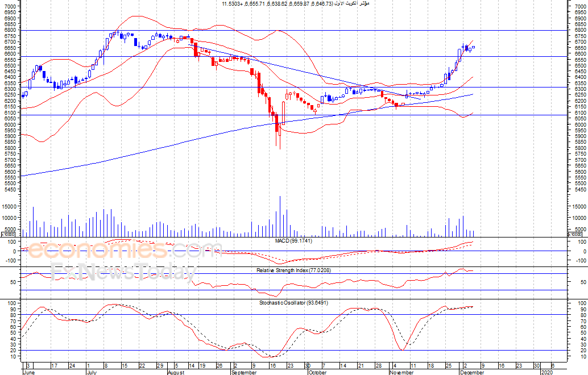Click date label 11 on time axis

pyautogui.click(x=413, y=366)
